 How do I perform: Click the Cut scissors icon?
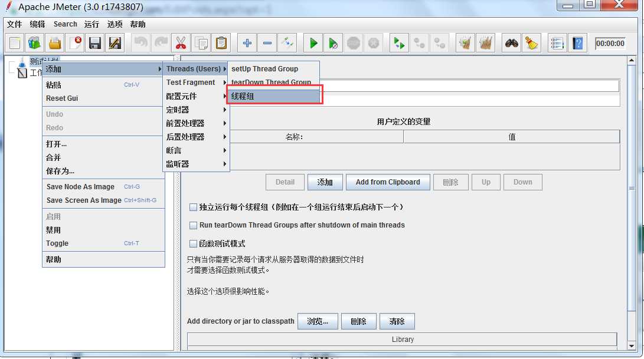pos(181,43)
